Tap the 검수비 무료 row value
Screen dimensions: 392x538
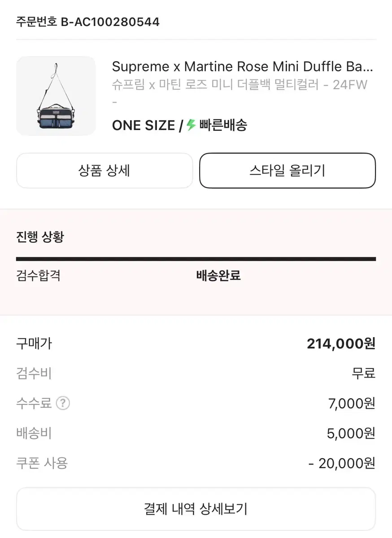[363, 373]
